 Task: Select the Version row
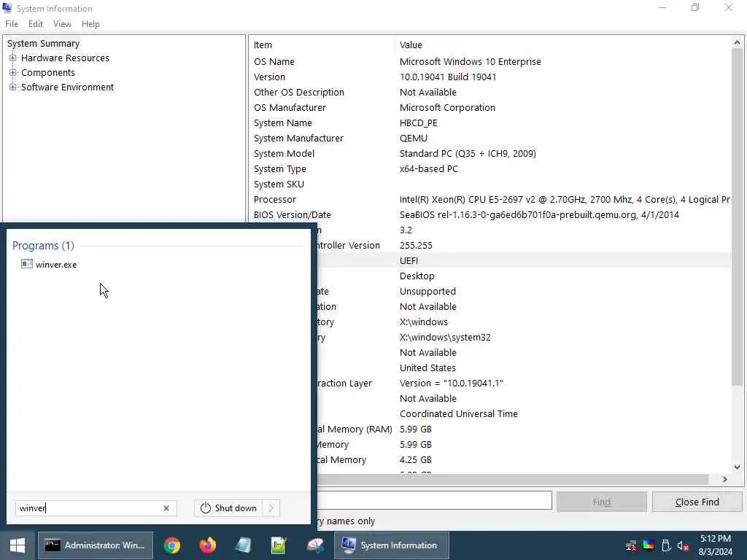490,77
